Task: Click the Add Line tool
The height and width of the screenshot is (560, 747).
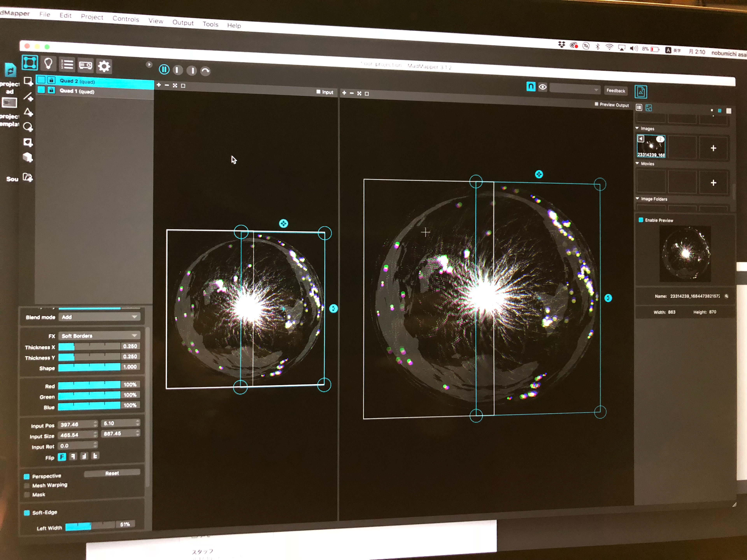Action: point(28,97)
